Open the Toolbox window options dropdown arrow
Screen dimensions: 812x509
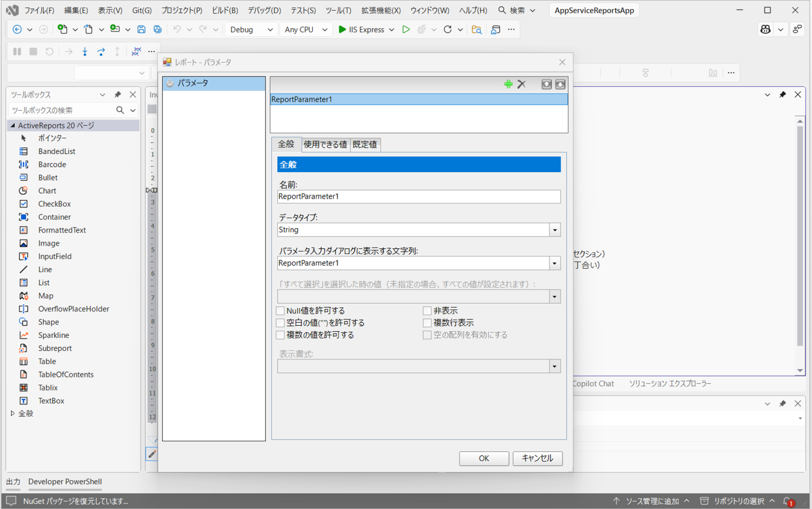point(102,94)
